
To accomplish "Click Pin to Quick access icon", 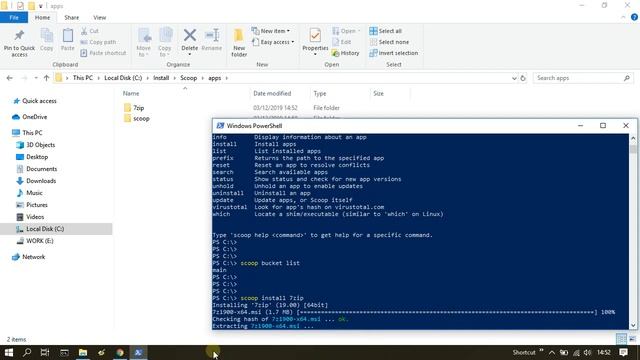I will click(x=19, y=36).
